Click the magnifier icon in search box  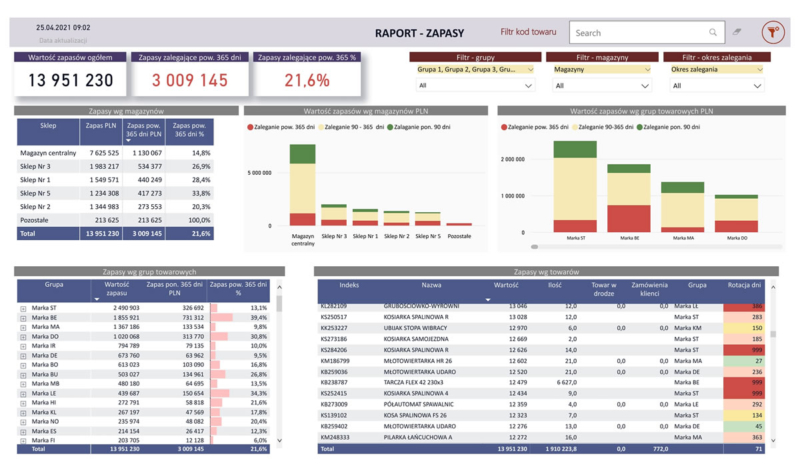tap(713, 33)
